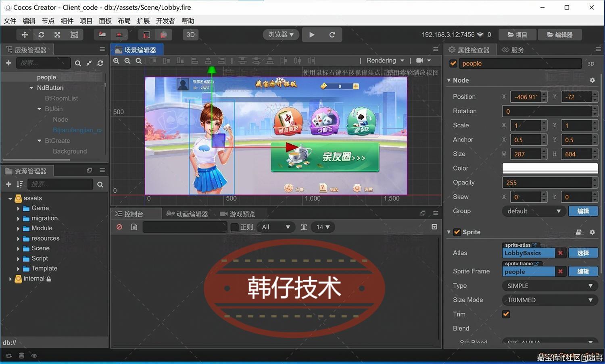605x364 pixels.
Task: Open the console log file icon
Action: [134, 227]
